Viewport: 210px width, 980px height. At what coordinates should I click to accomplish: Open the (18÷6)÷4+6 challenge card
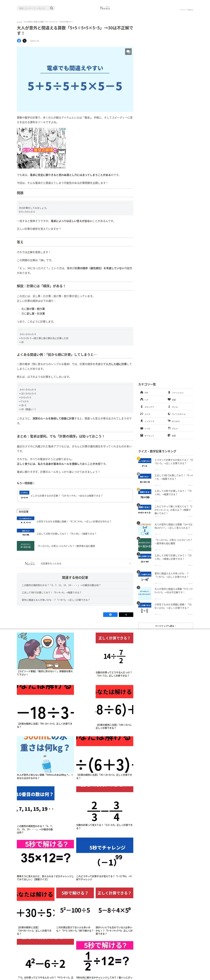tap(75, 496)
